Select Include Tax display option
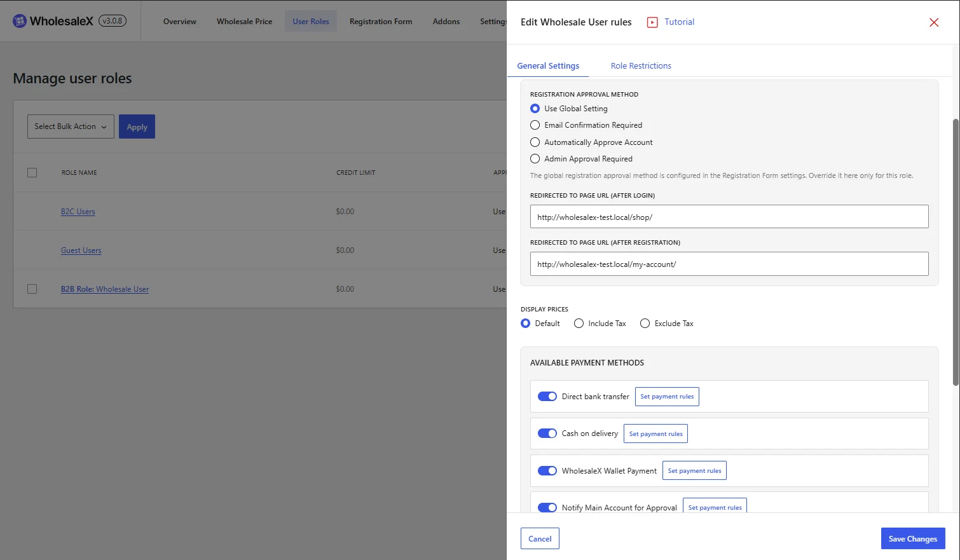 coord(579,324)
